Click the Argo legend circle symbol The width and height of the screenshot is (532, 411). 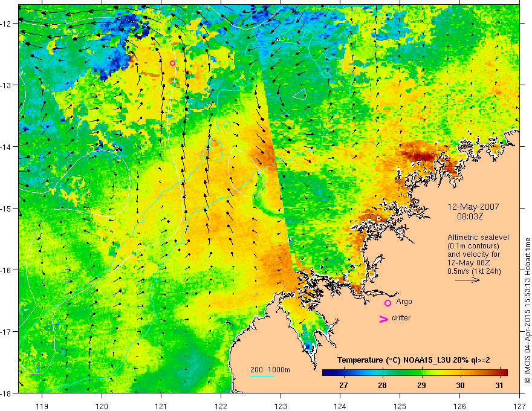[388, 303]
